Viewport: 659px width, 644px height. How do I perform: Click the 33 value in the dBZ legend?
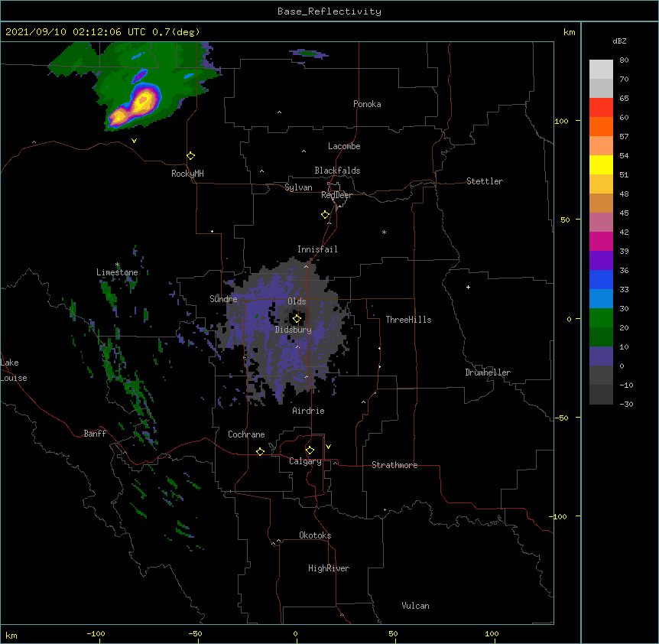[624, 289]
